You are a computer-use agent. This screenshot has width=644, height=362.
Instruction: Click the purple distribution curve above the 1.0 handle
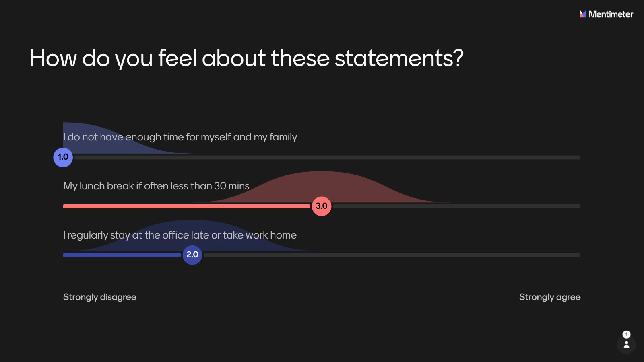pos(80,128)
